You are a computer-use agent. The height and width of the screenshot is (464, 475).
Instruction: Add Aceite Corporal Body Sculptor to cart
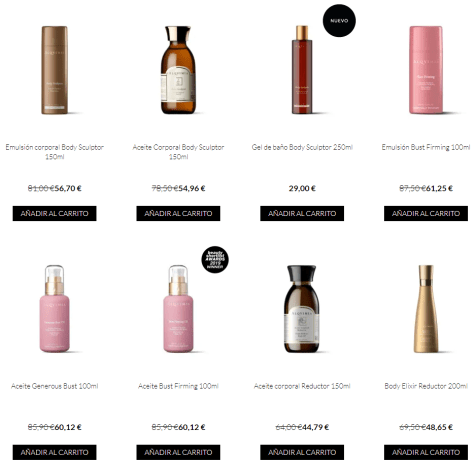click(x=178, y=213)
